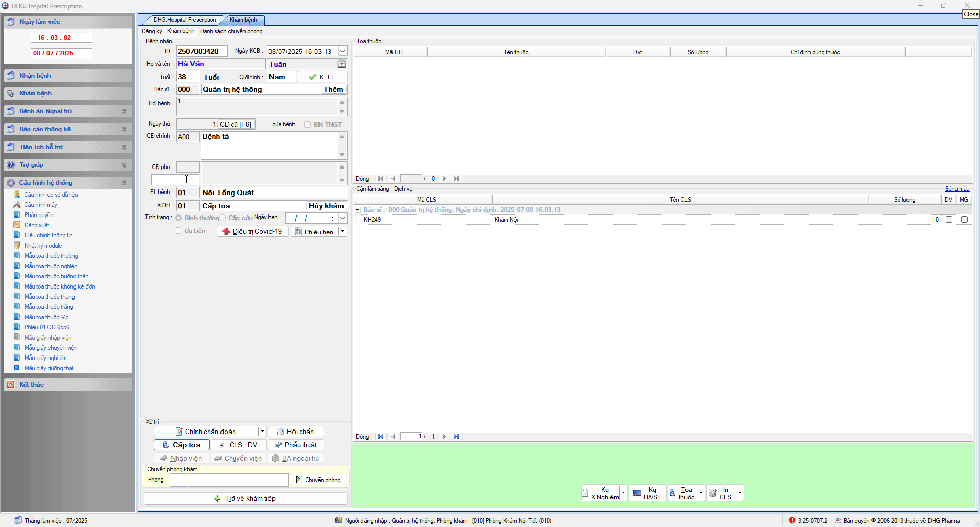Screen dimensions: 980x527
Task: Open Phiếu hẹn dropdown arrow
Action: pyautogui.click(x=343, y=232)
